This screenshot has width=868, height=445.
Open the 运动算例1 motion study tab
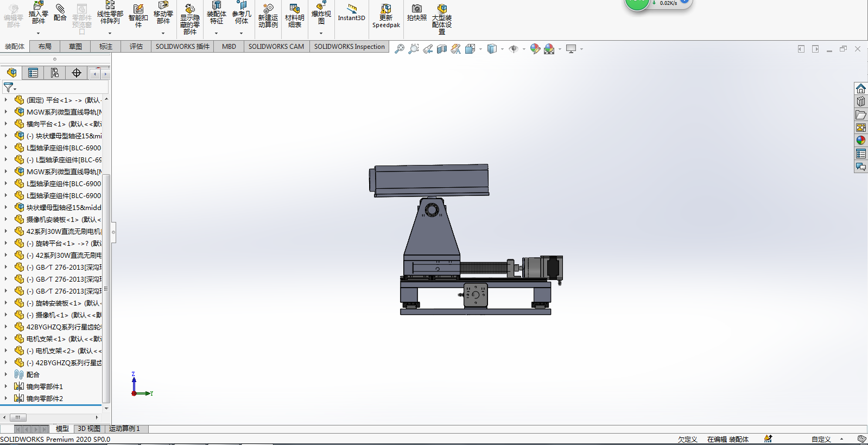[124, 429]
